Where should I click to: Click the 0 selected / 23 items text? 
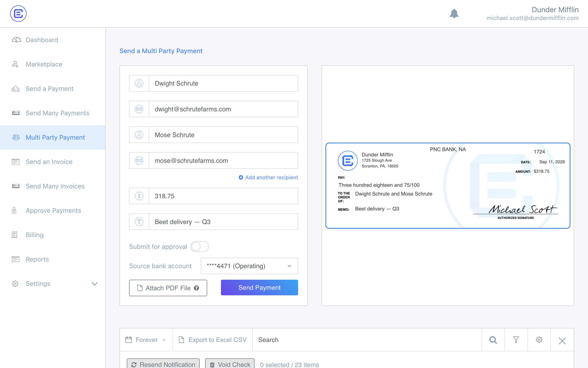(x=289, y=365)
